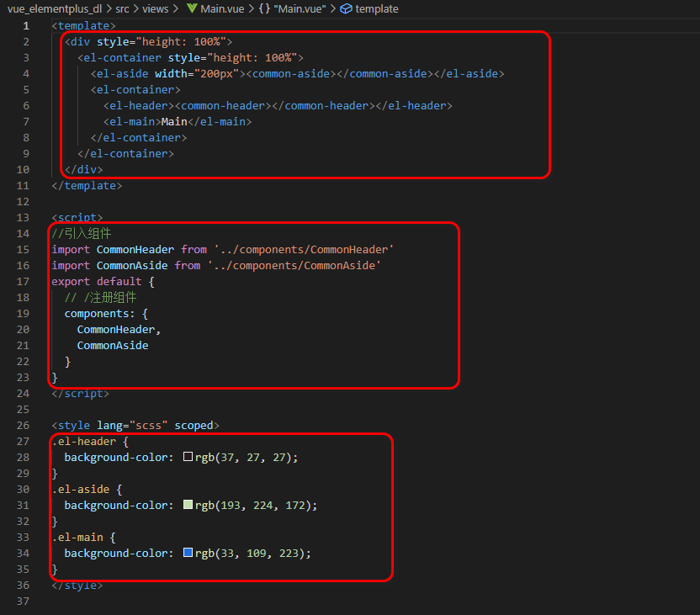This screenshot has height=615, width=700.
Task: Open the blue rgb(33, 109, 223) swatch
Action: 188,553
